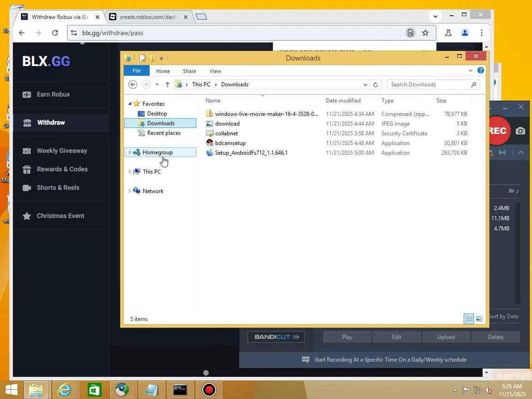Sort files by Size column
Image resolution: width=532 pixels, height=399 pixels.
(452, 100)
